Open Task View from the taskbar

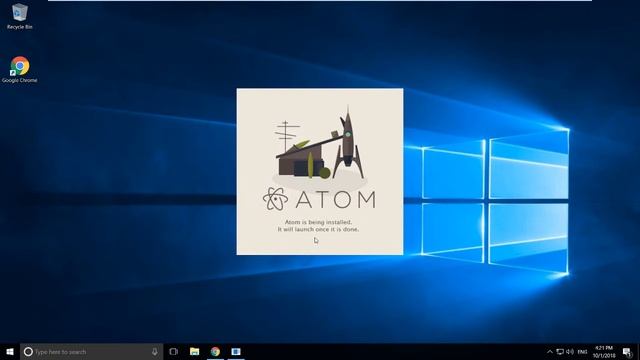[x=173, y=351]
